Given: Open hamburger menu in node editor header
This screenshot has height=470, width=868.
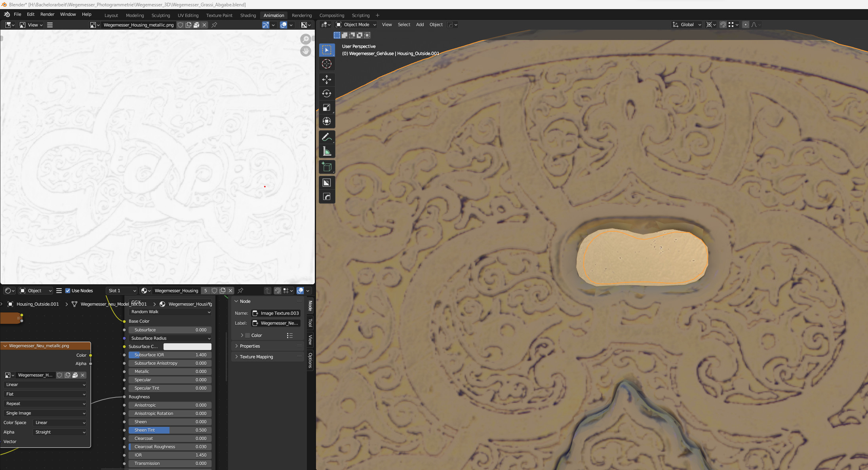Looking at the screenshot, I should point(59,291).
